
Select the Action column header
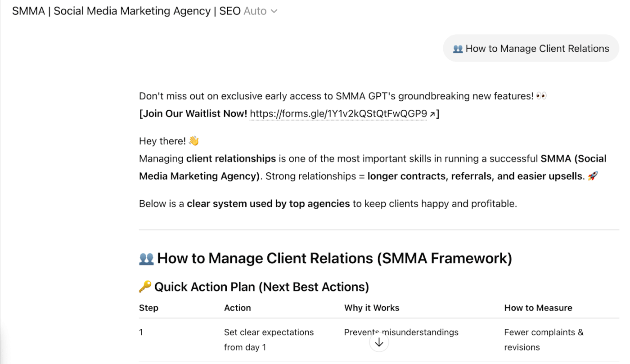point(237,308)
